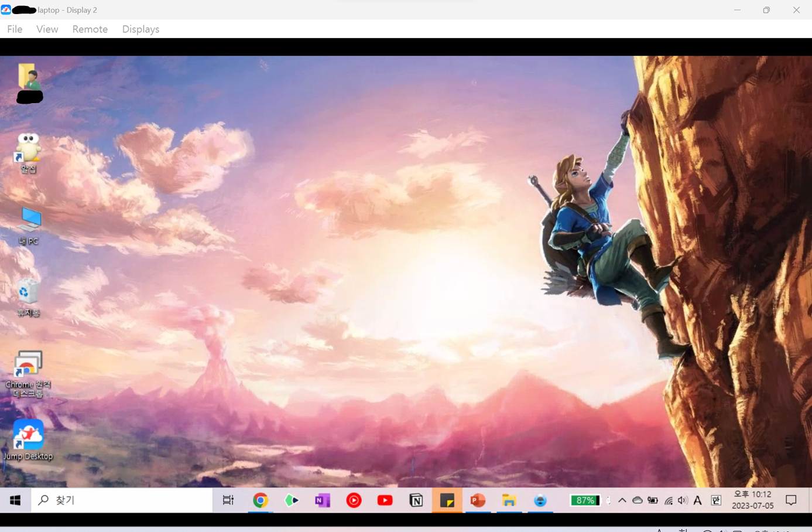The width and height of the screenshot is (812, 532).
Task: Minimize the remote viewer window
Action: click(x=737, y=10)
